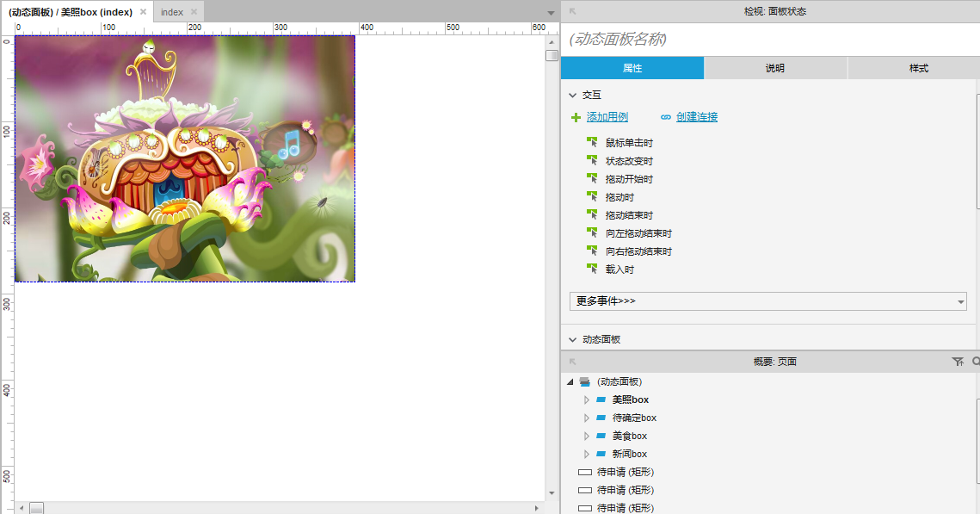This screenshot has width=980, height=514.
Task: Click the 拖动时 event icon
Action: (x=592, y=197)
